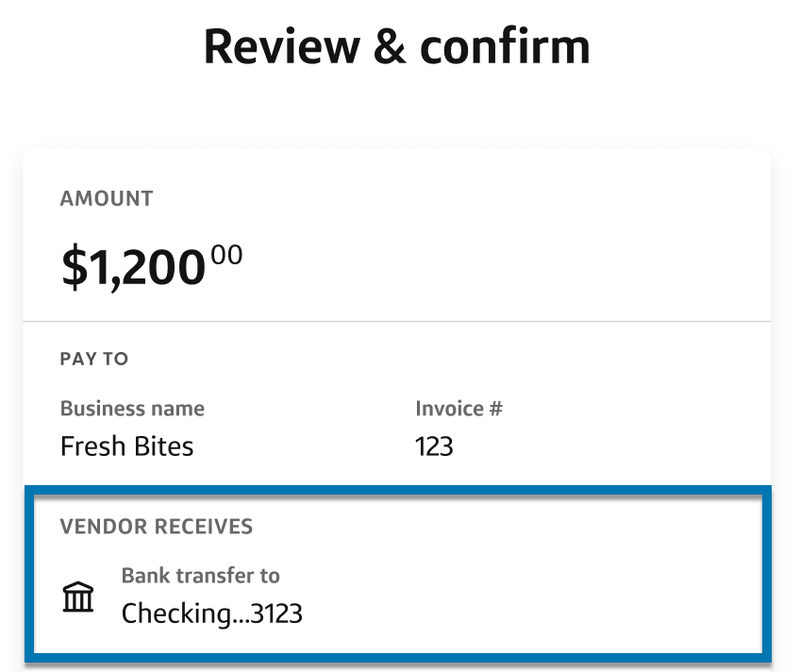This screenshot has width=800, height=672.
Task: Click the word "Review" in the heading
Action: pyautogui.click(x=279, y=46)
